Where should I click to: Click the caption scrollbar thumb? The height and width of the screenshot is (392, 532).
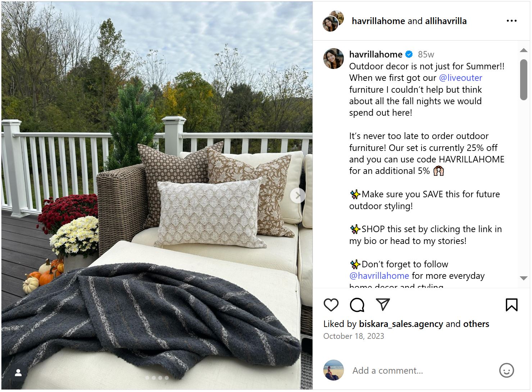(524, 80)
